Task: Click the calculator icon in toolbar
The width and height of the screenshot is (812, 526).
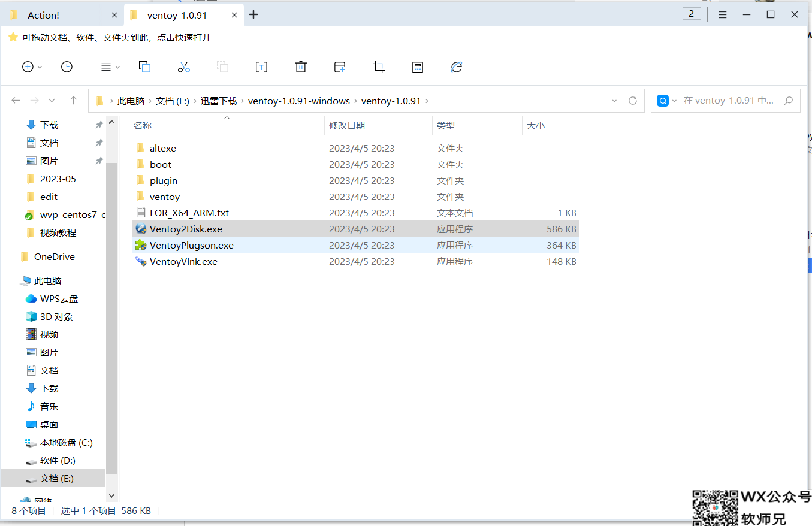Action: 418,67
